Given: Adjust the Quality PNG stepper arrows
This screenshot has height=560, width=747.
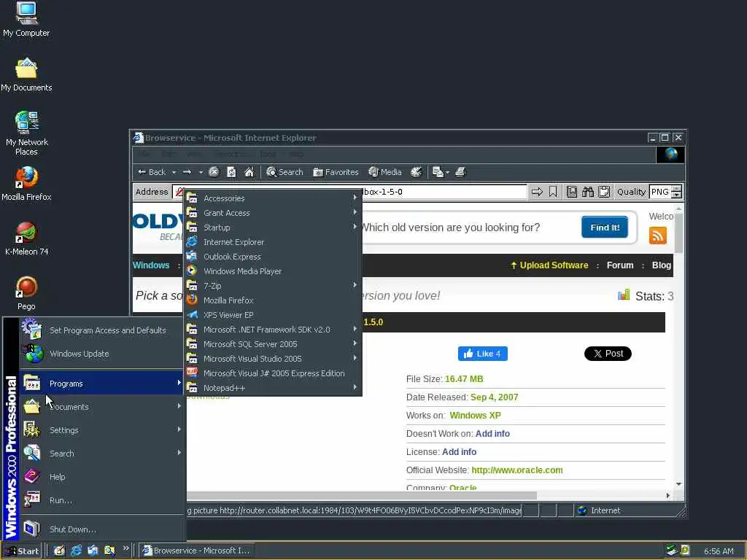Looking at the screenshot, I should point(676,192).
